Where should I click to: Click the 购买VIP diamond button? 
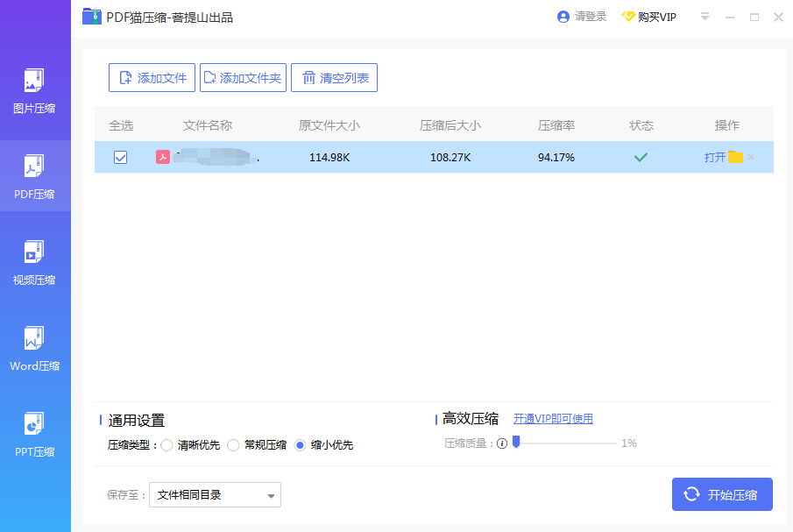pyautogui.click(x=649, y=17)
